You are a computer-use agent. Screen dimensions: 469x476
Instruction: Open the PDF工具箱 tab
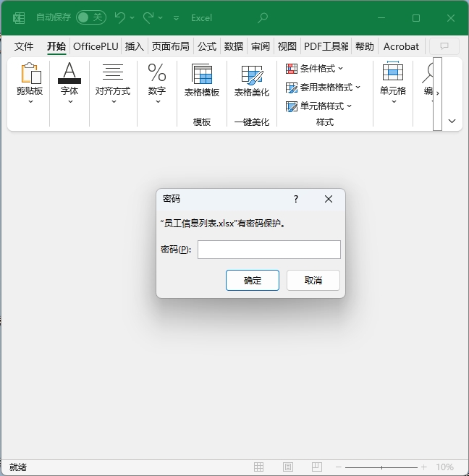tap(326, 46)
